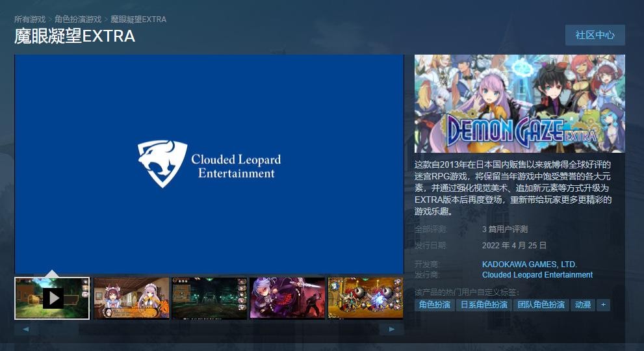Select the 团队角色扮演 tag

coord(541,305)
